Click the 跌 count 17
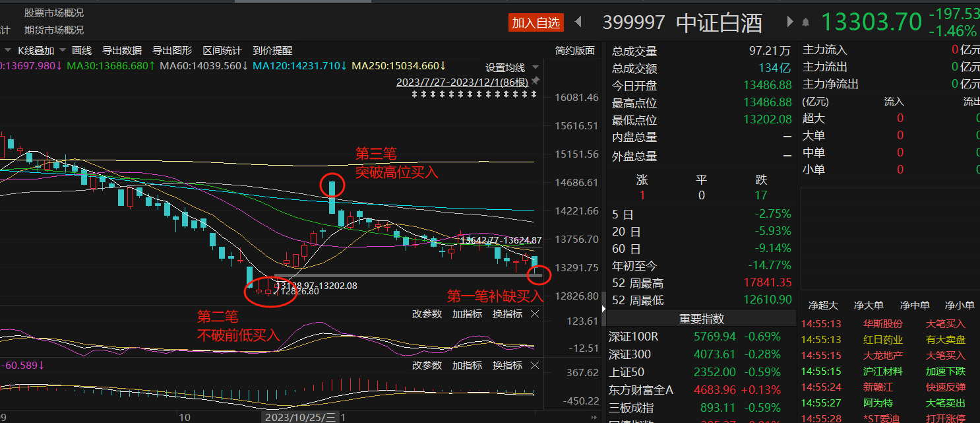Screen dimensions: 980x423 point(761,195)
